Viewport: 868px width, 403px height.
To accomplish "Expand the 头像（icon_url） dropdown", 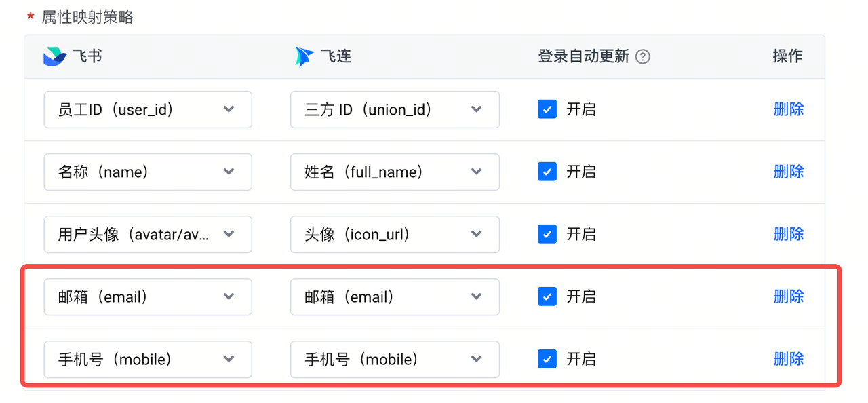I will point(395,235).
